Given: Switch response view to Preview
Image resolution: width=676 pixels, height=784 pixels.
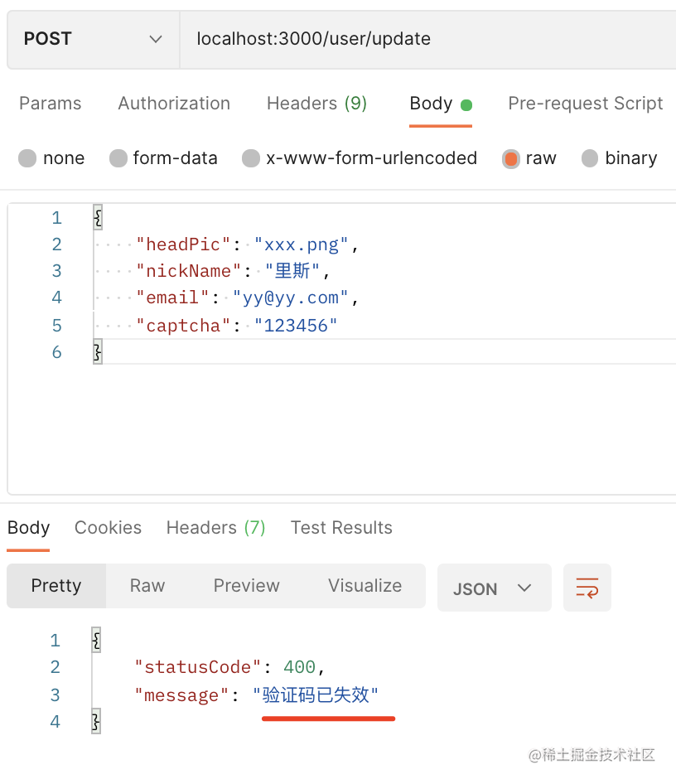Looking at the screenshot, I should [246, 586].
